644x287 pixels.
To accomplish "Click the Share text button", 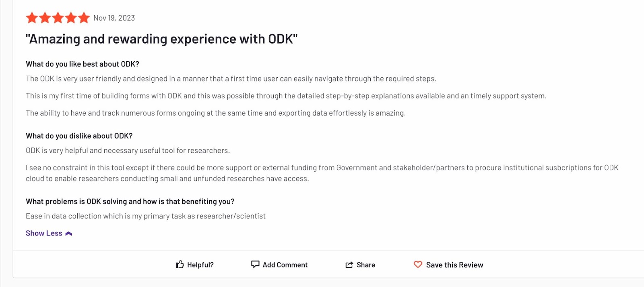I will pos(366,265).
